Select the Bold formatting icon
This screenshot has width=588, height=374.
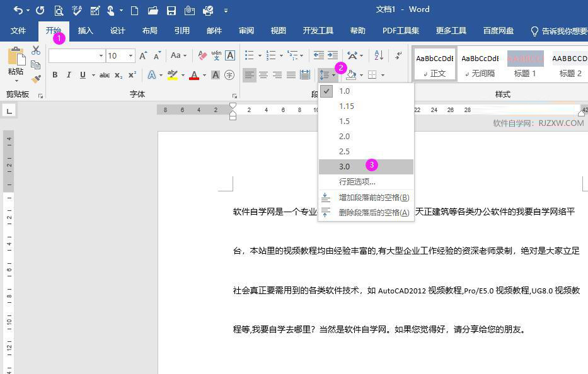pyautogui.click(x=55, y=74)
